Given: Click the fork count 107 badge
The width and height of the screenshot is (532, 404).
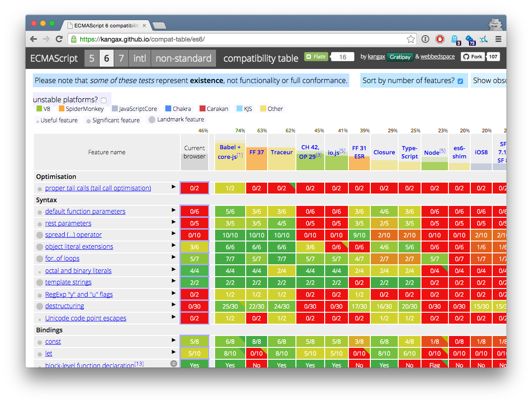Looking at the screenshot, I should pos(493,57).
